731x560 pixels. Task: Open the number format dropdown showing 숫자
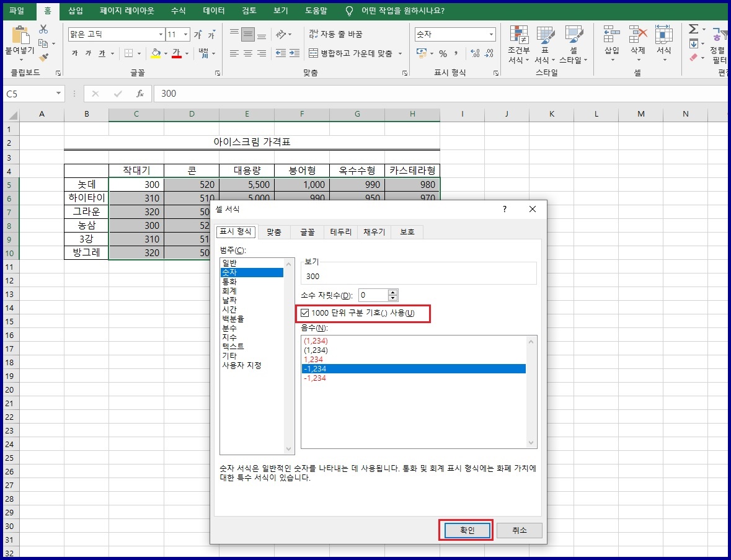(490, 34)
